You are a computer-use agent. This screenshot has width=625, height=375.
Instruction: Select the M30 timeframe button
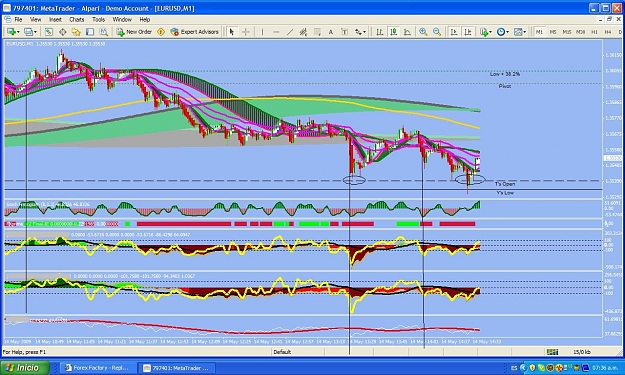580,32
